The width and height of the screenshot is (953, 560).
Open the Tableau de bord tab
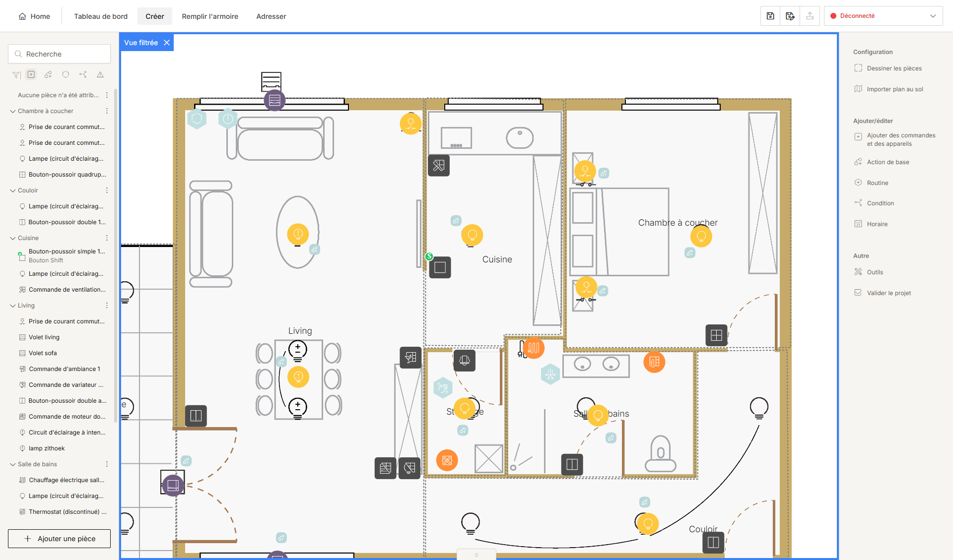click(x=101, y=16)
